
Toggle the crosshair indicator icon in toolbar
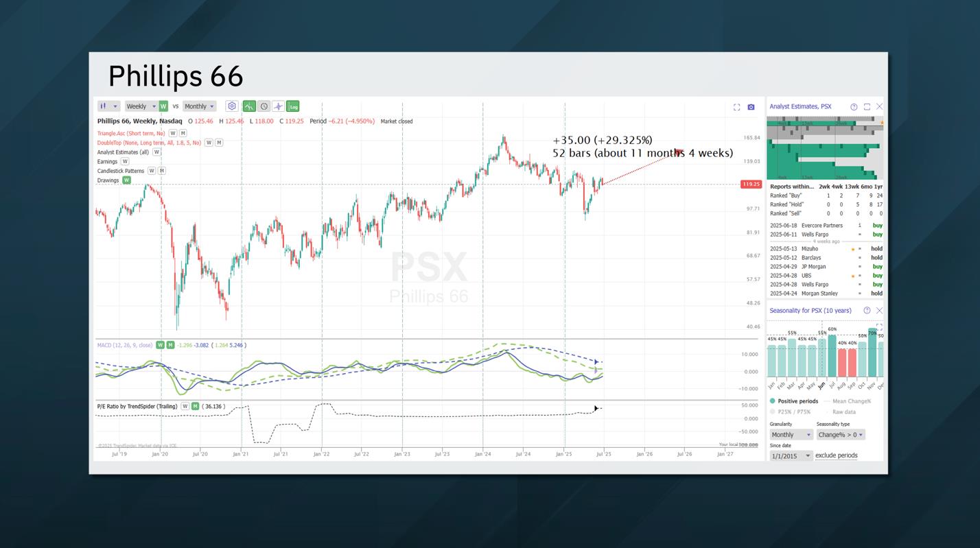click(x=278, y=106)
